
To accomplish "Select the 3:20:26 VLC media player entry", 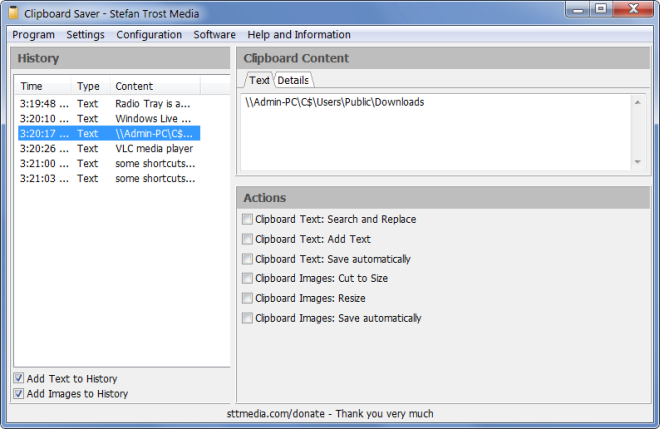I will (109, 149).
